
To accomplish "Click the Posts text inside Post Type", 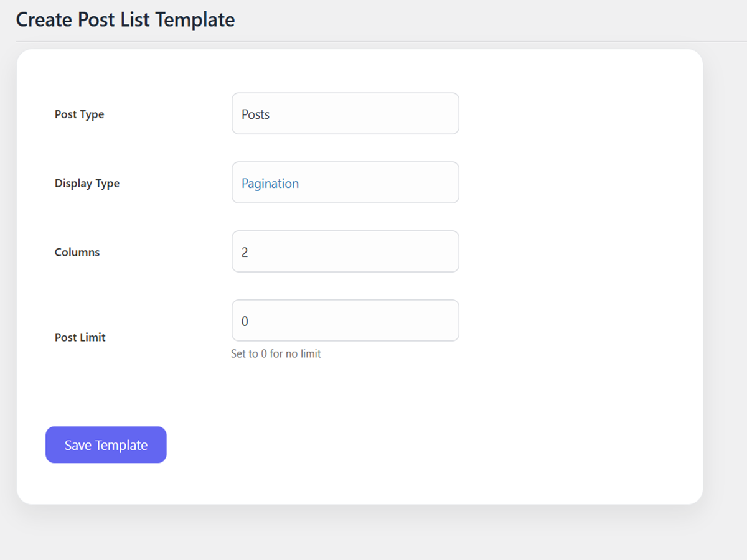I will tap(255, 114).
